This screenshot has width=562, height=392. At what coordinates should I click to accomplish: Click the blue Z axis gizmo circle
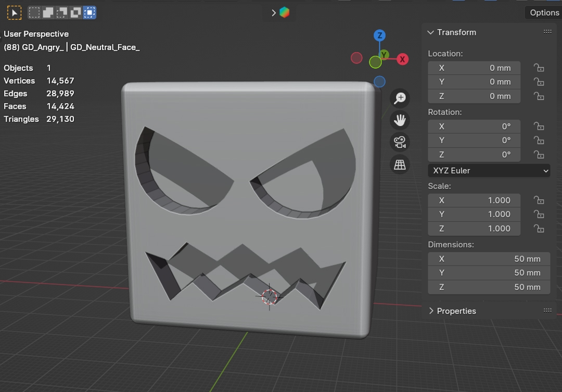[380, 35]
